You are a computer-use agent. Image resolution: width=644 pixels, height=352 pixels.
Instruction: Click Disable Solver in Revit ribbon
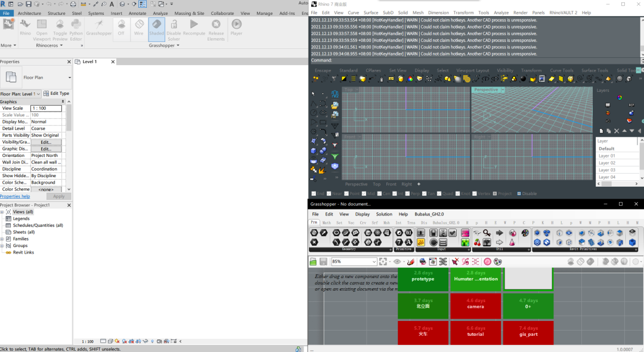tap(174, 30)
